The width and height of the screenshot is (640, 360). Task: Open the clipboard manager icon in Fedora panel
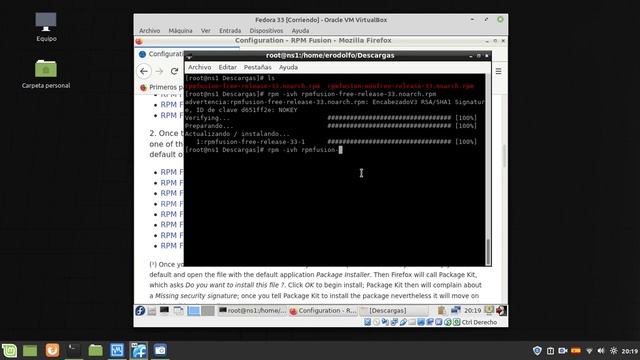(442, 311)
